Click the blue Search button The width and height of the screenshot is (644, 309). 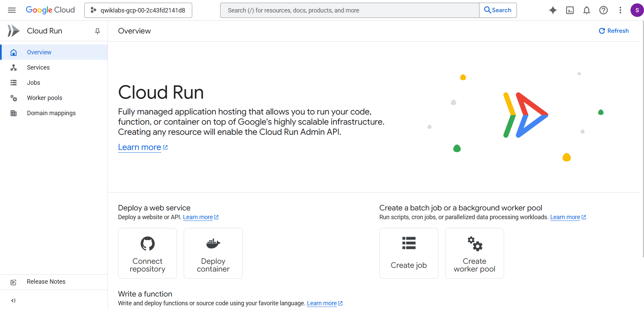498,10
